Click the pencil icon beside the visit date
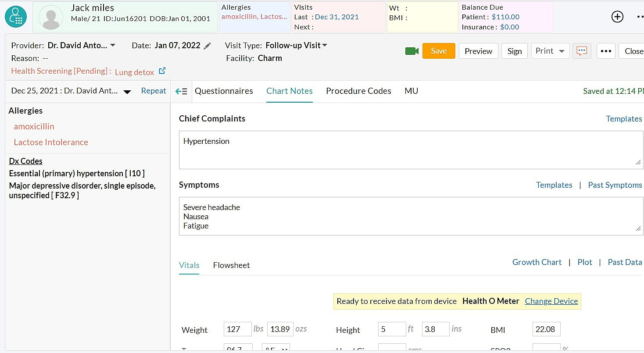Image resolution: width=644 pixels, height=353 pixels. (x=208, y=46)
